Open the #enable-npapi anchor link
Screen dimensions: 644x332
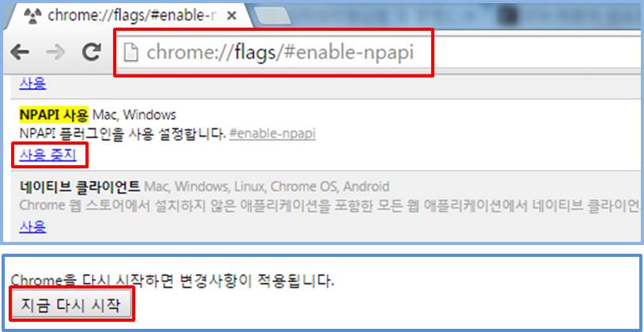[272, 134]
